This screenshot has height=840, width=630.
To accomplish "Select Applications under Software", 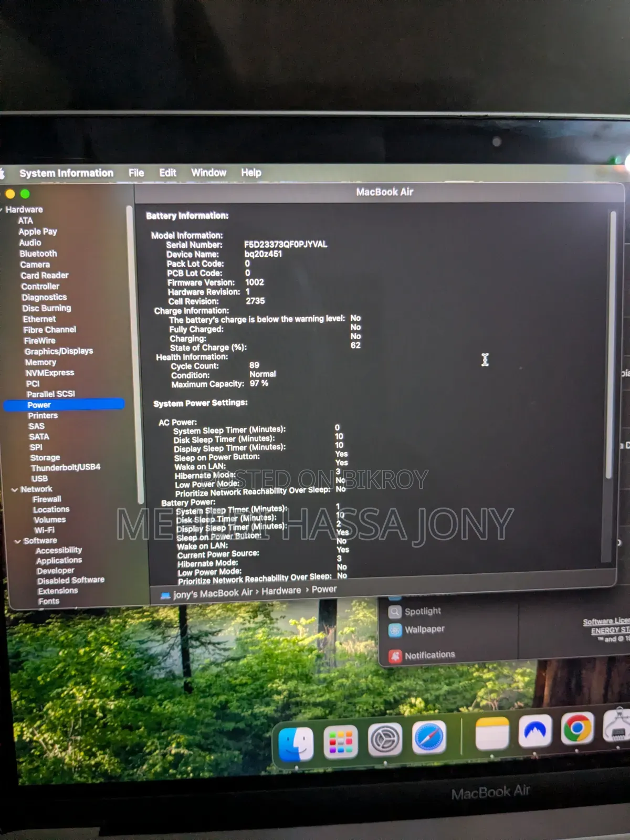I will pyautogui.click(x=59, y=561).
